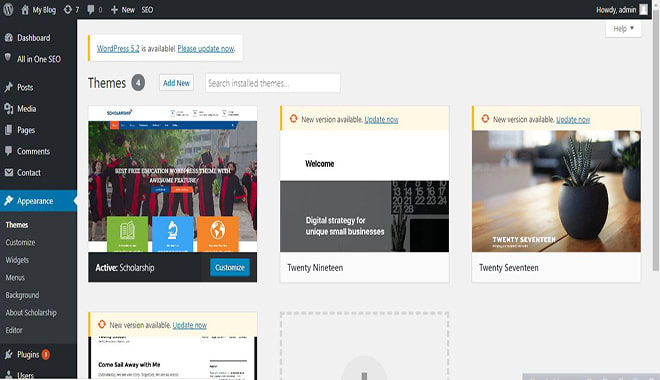Viewport: 660px width, 380px height.
Task: Open the comments bubble icon in admin bar
Action: click(90, 10)
